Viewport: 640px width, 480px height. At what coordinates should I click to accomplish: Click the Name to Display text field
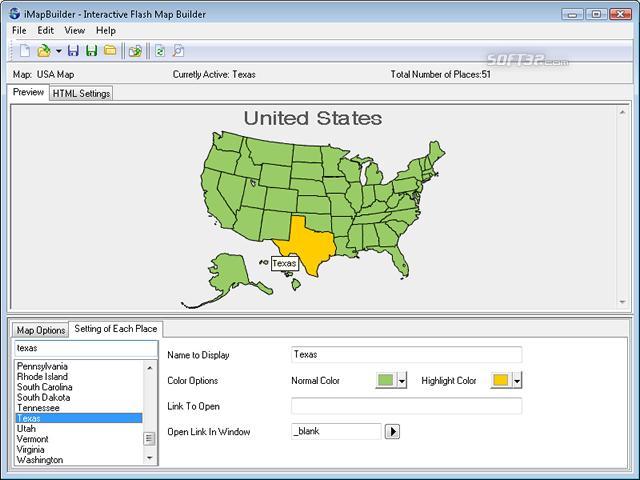(406, 355)
